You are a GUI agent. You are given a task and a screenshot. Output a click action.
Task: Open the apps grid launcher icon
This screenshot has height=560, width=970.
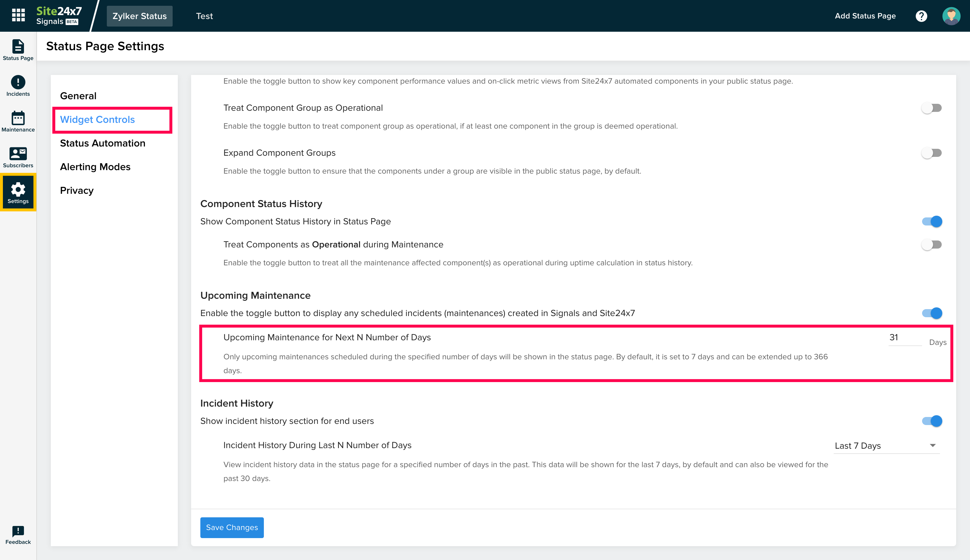point(18,15)
